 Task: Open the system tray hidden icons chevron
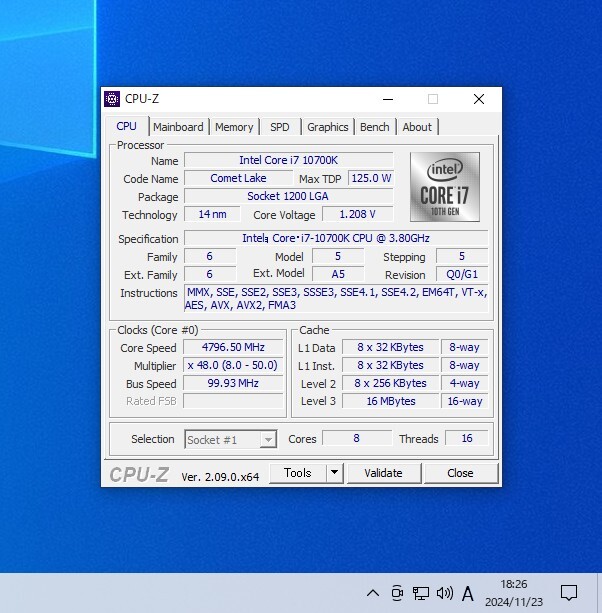point(373,593)
